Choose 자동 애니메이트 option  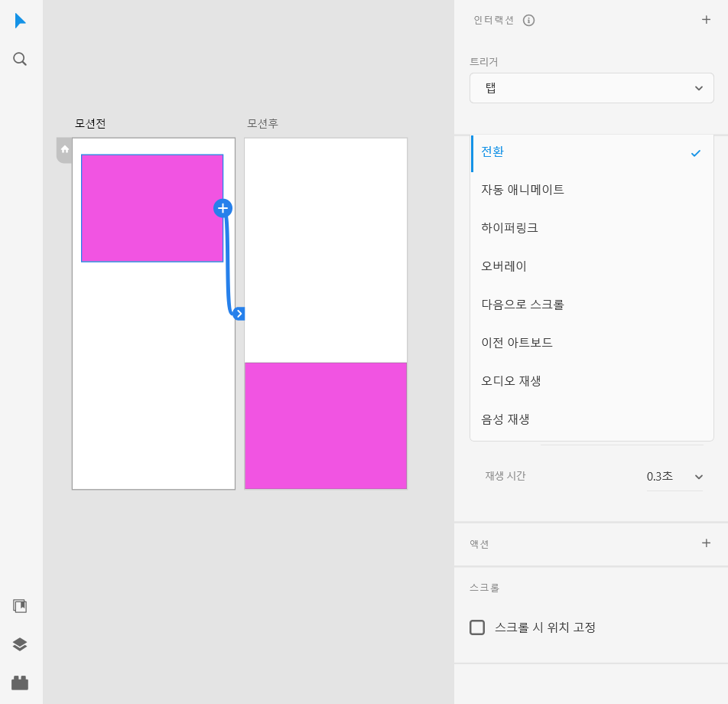[592, 190]
